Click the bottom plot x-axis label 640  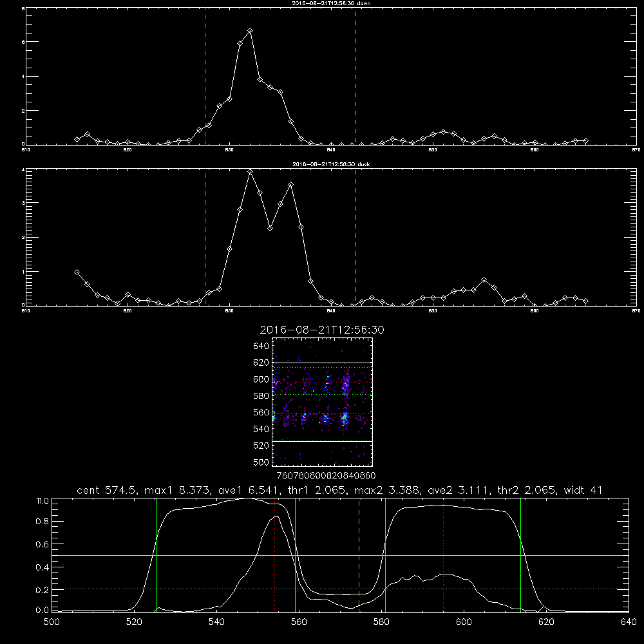629,622
